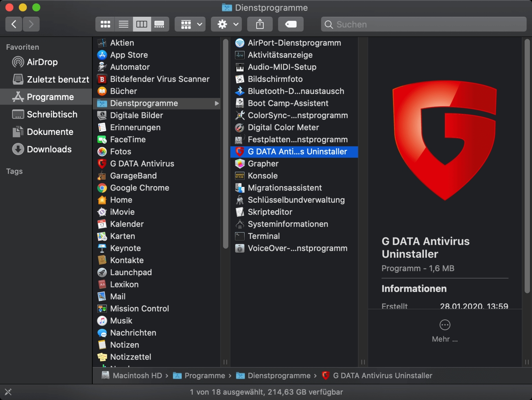
Task: Select the Bluetooth-Datenaustausch icon
Action: [240, 91]
